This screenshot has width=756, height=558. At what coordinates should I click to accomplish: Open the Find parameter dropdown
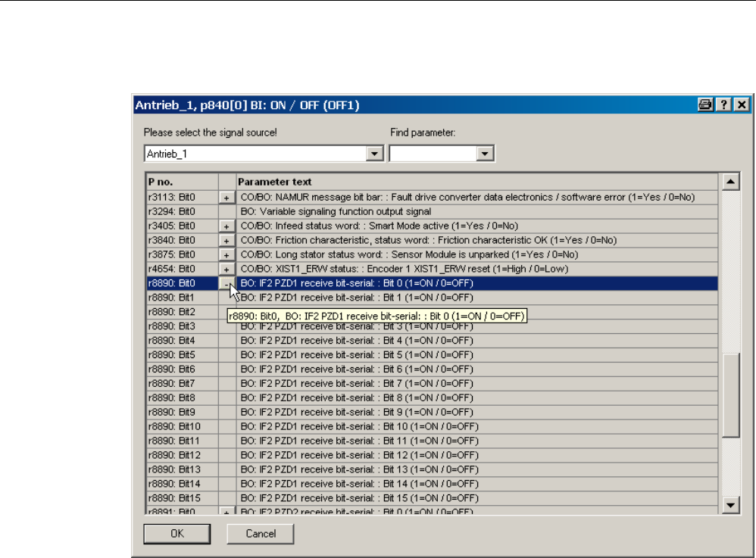point(485,154)
